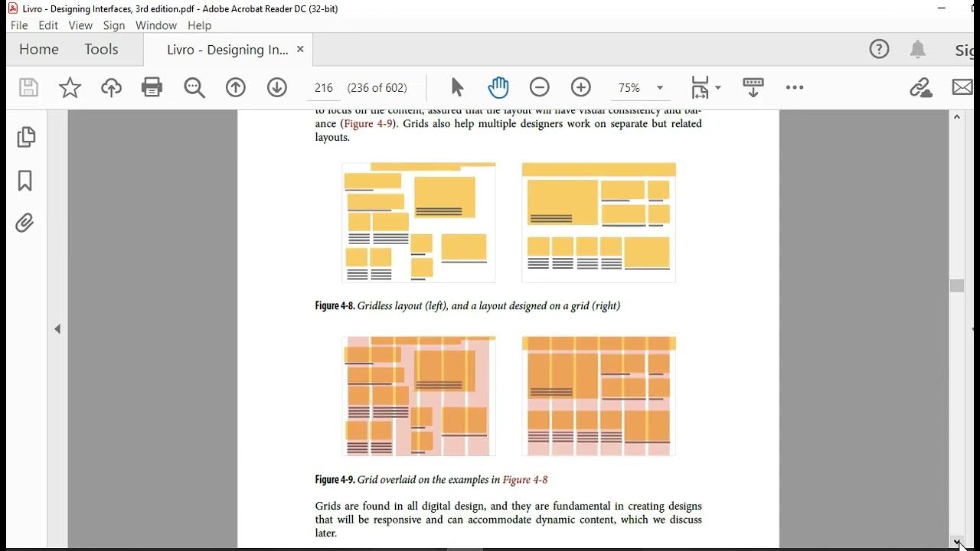
Task: Open attachments paperclip panel
Action: point(24,223)
